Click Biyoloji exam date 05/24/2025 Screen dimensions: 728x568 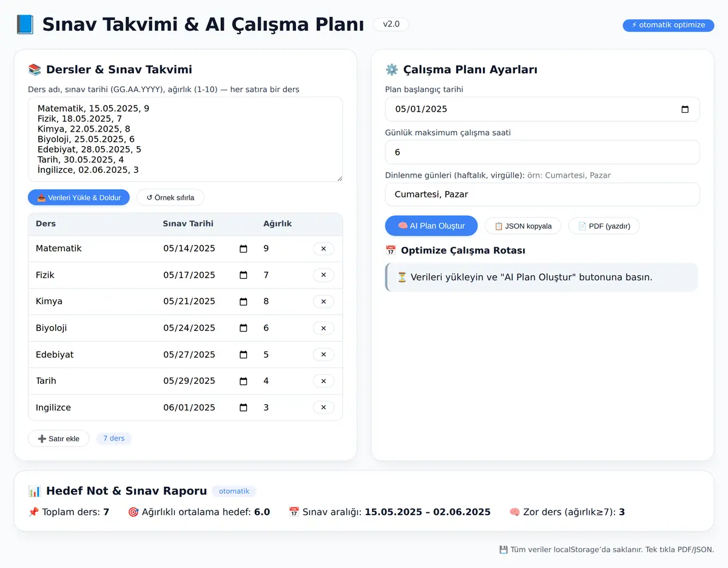[x=189, y=328]
